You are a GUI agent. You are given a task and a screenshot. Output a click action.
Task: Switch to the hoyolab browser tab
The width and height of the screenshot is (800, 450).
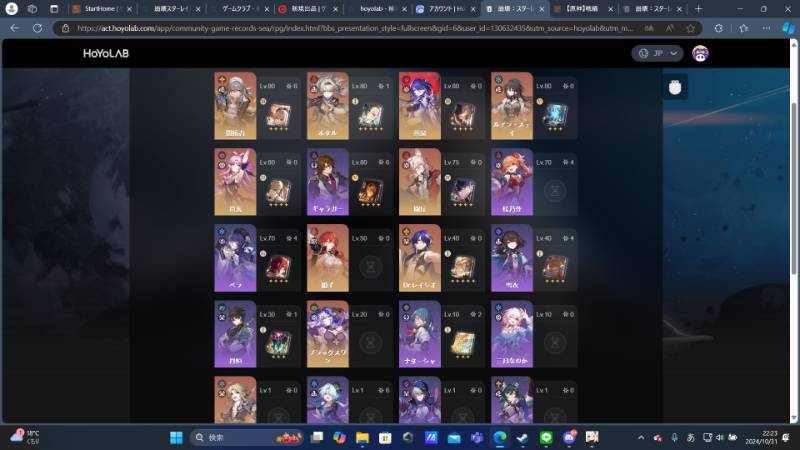click(378, 9)
